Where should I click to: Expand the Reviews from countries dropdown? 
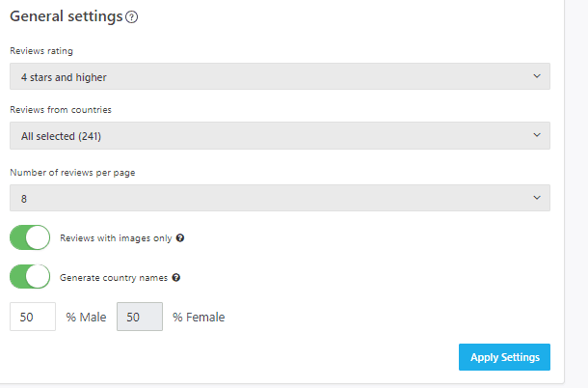coord(280,135)
